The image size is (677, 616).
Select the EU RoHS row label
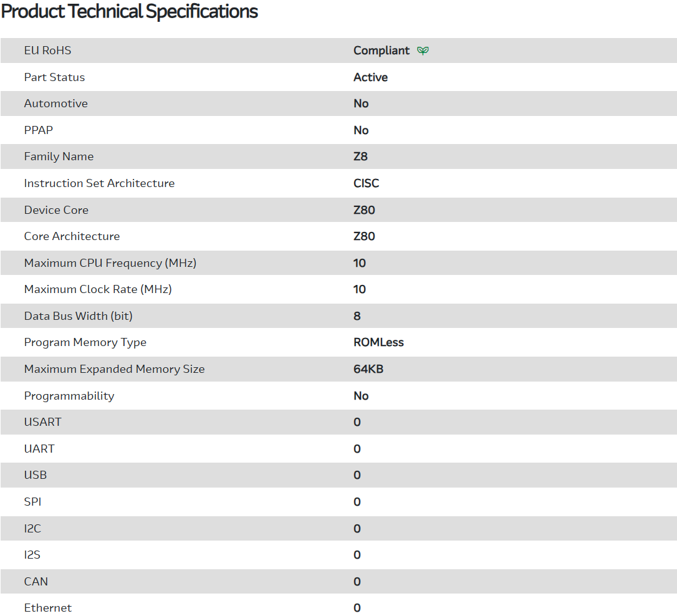pos(47,51)
